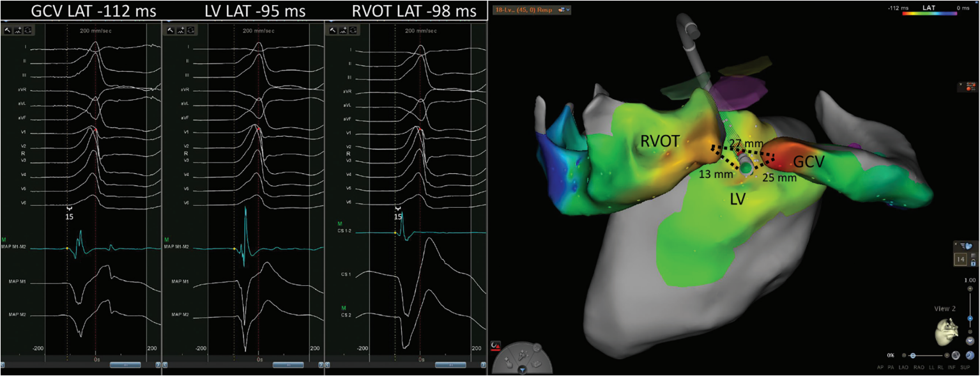Click the blue filter funnel icon
This screenshot has height=376, width=980.
[523, 370]
